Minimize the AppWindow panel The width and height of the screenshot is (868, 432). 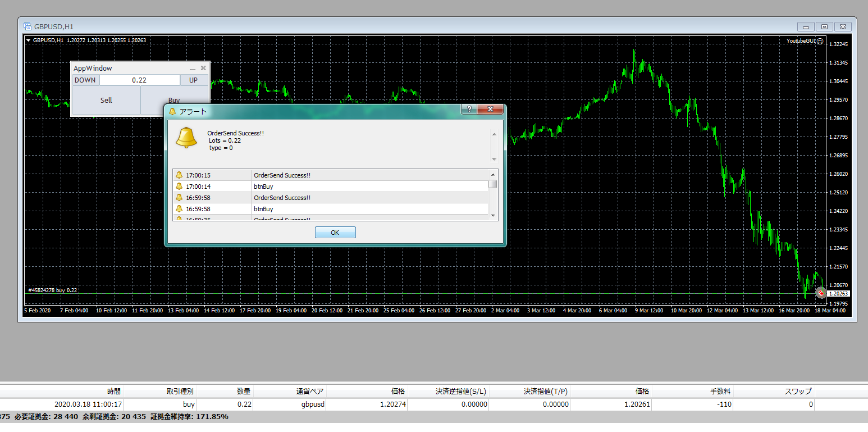click(x=193, y=69)
